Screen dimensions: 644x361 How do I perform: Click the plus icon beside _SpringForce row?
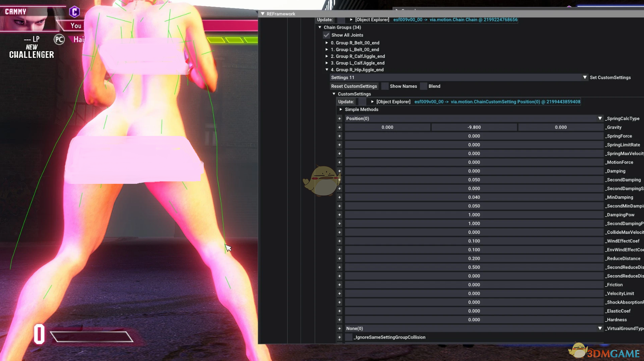340,136
